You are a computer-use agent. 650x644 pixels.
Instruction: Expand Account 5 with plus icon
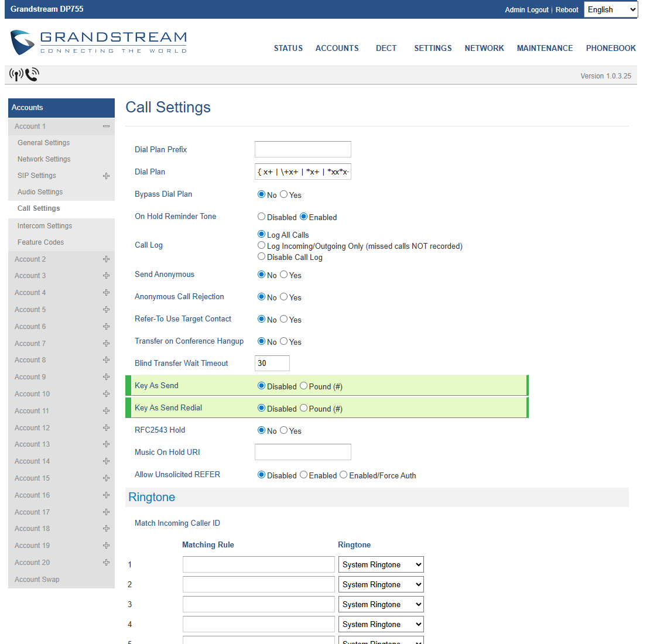pos(106,310)
